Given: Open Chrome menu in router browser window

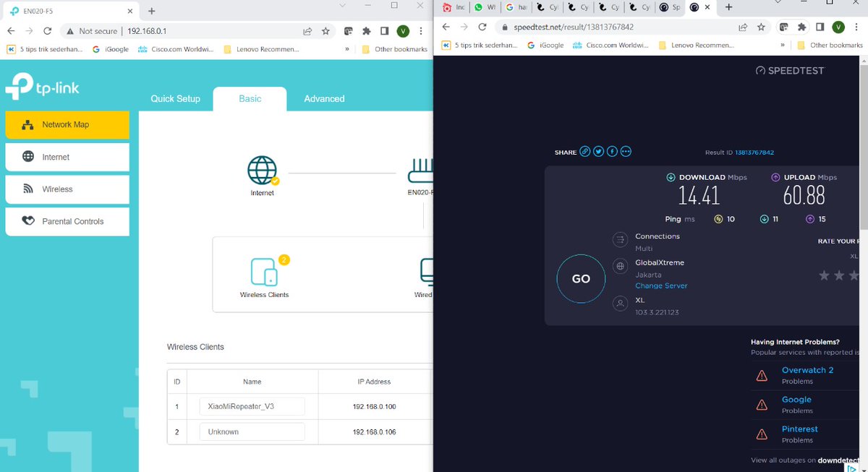Looking at the screenshot, I should pos(421,31).
